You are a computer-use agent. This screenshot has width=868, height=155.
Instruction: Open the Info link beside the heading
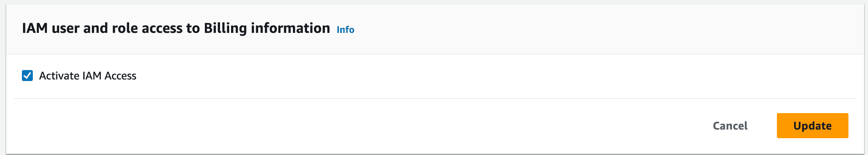point(346,30)
